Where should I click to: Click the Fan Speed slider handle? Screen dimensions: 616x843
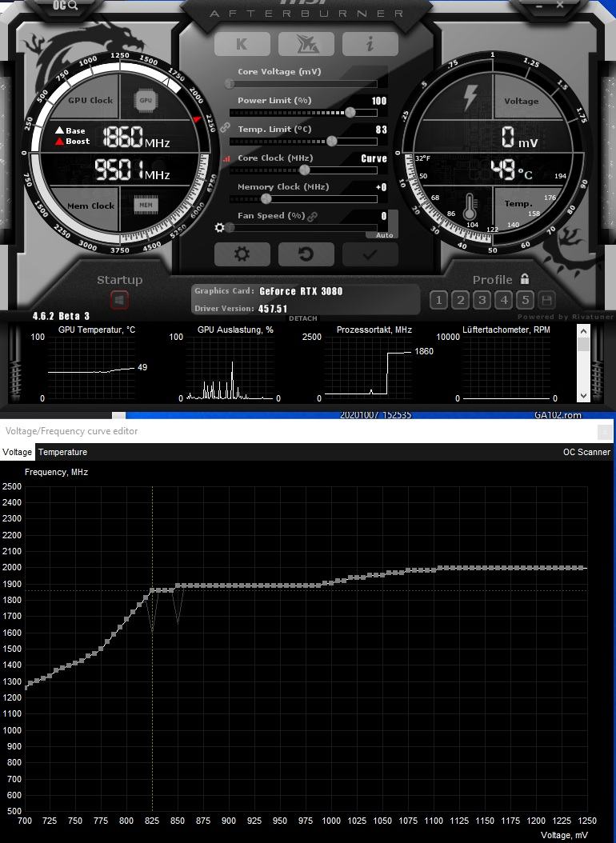[x=230, y=227]
